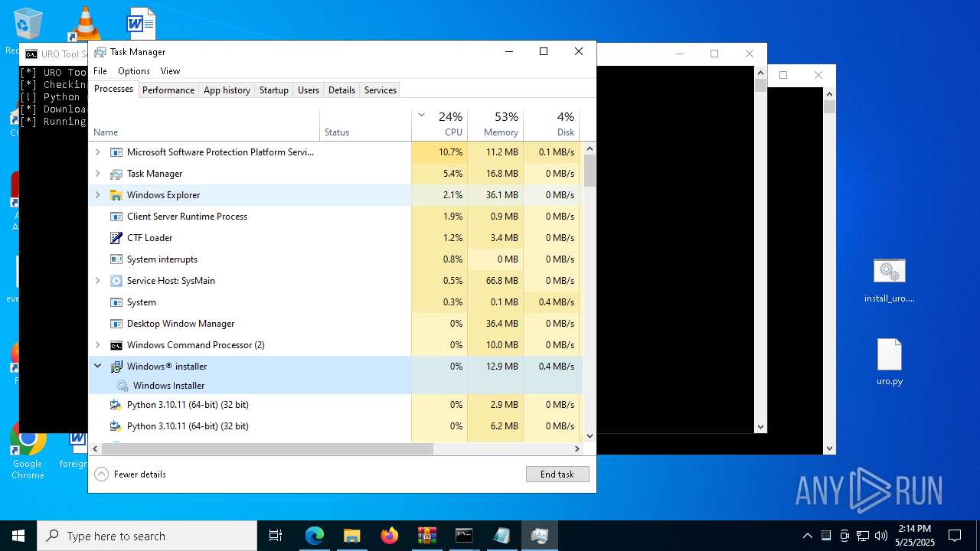Select the uro.py desktop file icon

point(890,354)
